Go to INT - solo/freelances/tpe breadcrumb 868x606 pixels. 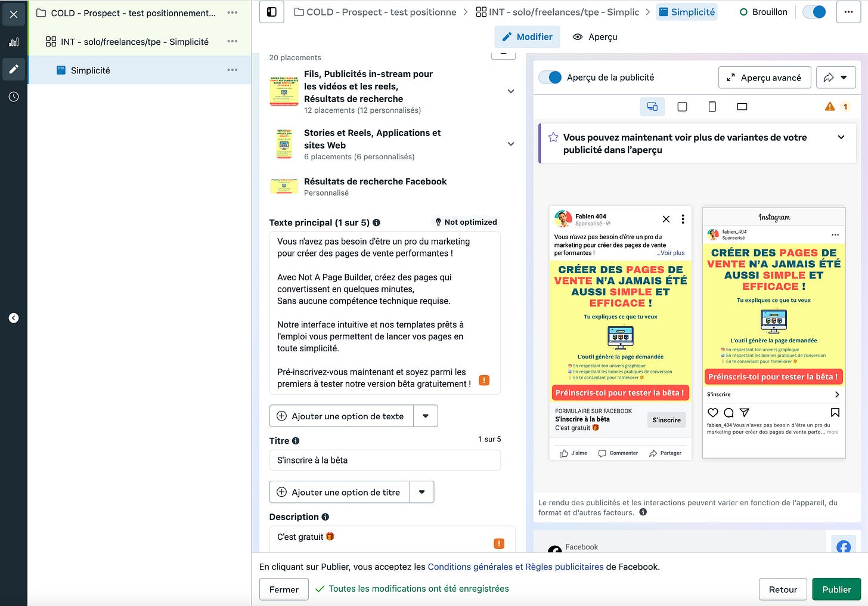tap(557, 12)
